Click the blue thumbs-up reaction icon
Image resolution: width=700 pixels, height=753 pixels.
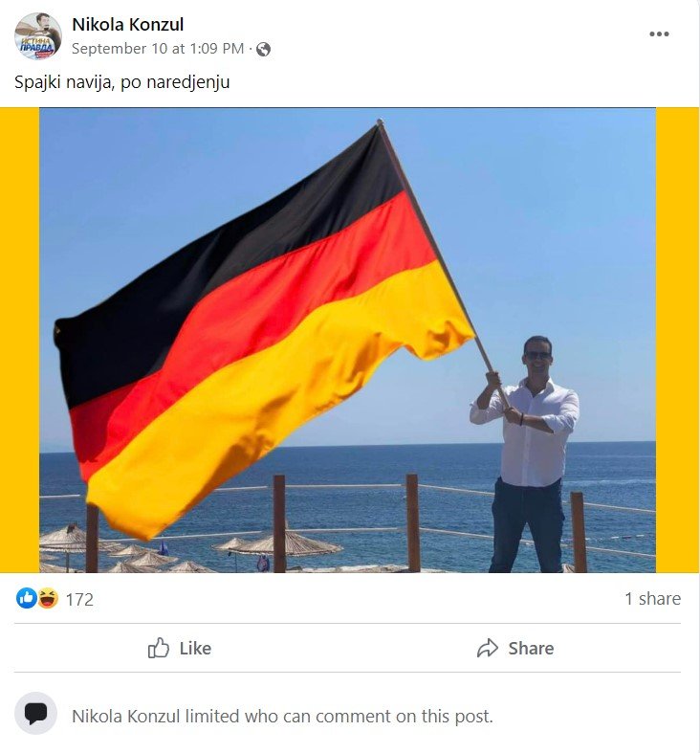[x=27, y=598]
